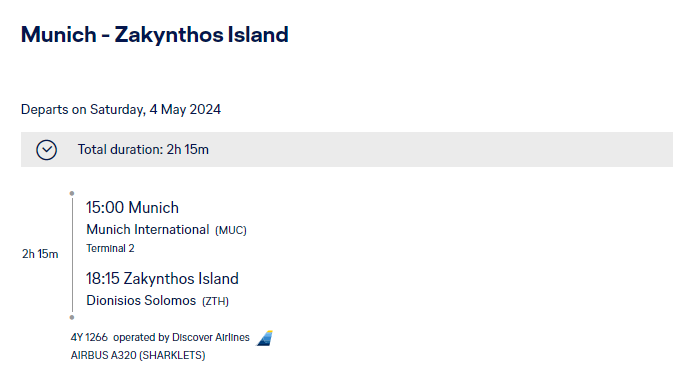Collapse the total duration chevron circle icon

[46, 150]
